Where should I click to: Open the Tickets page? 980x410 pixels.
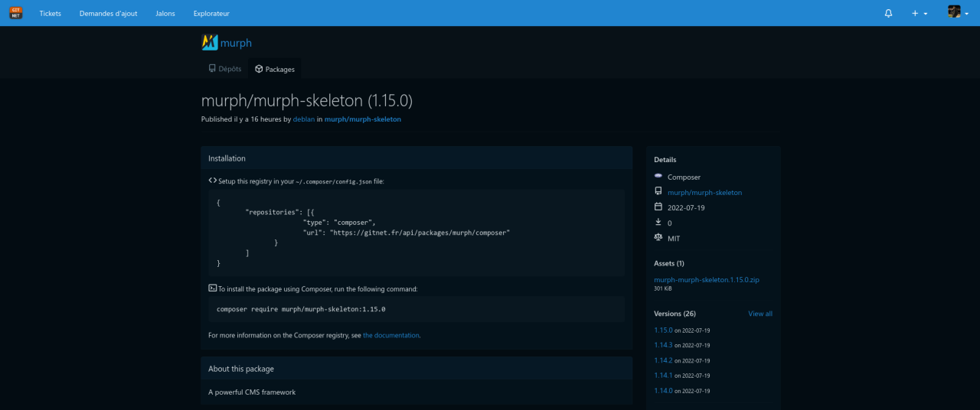pyautogui.click(x=51, y=13)
